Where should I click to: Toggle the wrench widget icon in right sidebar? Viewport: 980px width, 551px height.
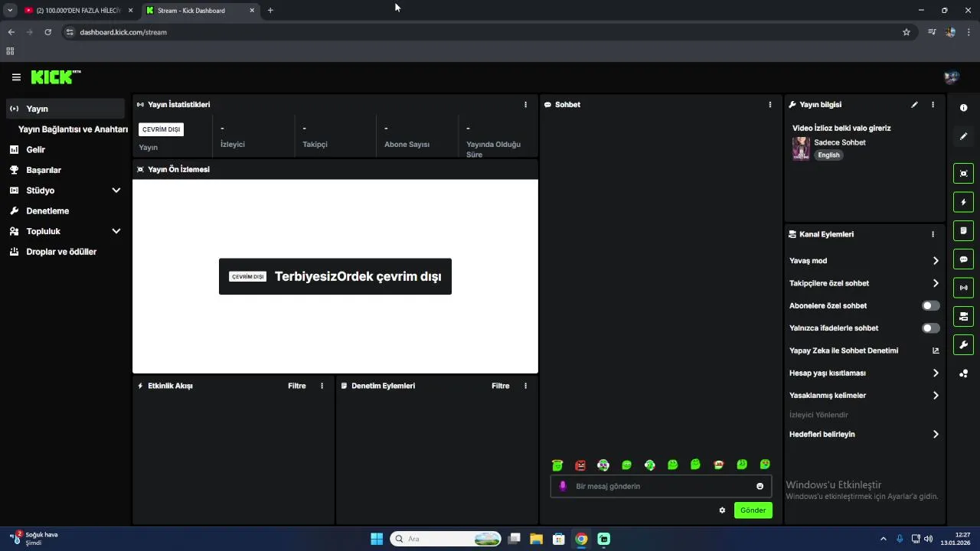pos(963,345)
